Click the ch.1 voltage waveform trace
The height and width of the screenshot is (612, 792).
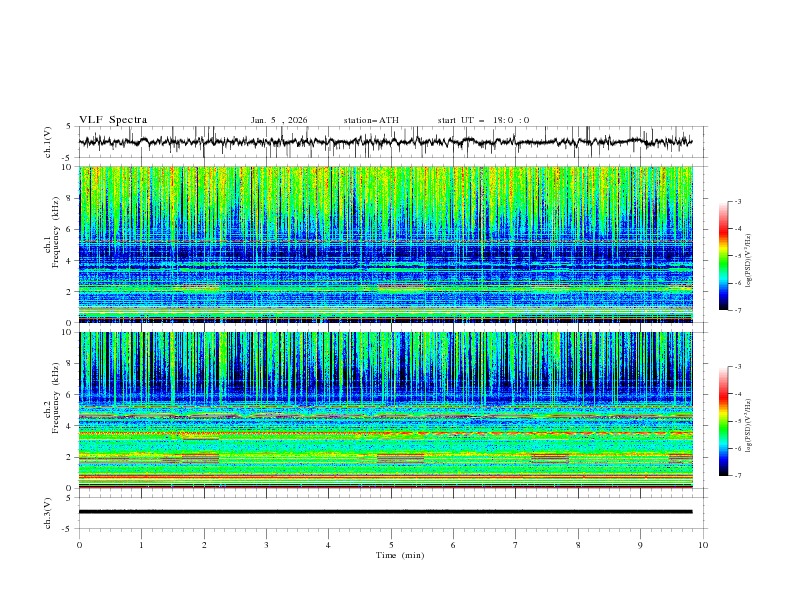coord(386,142)
